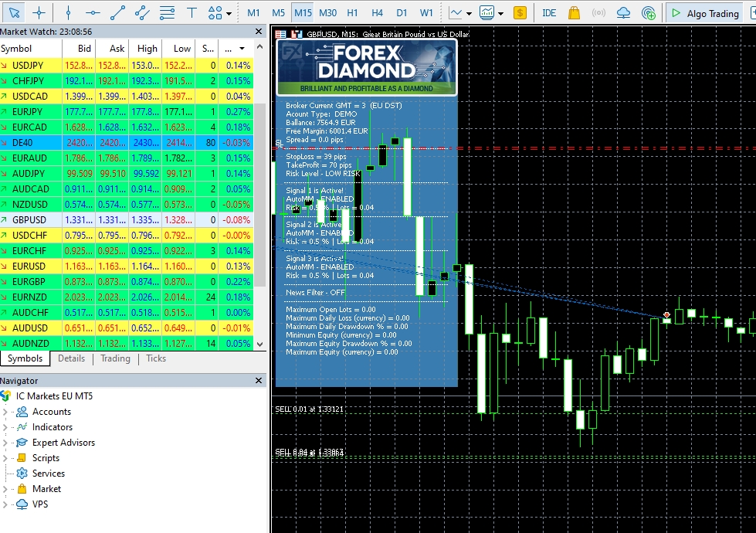Click the indicators list icon

tap(487, 13)
